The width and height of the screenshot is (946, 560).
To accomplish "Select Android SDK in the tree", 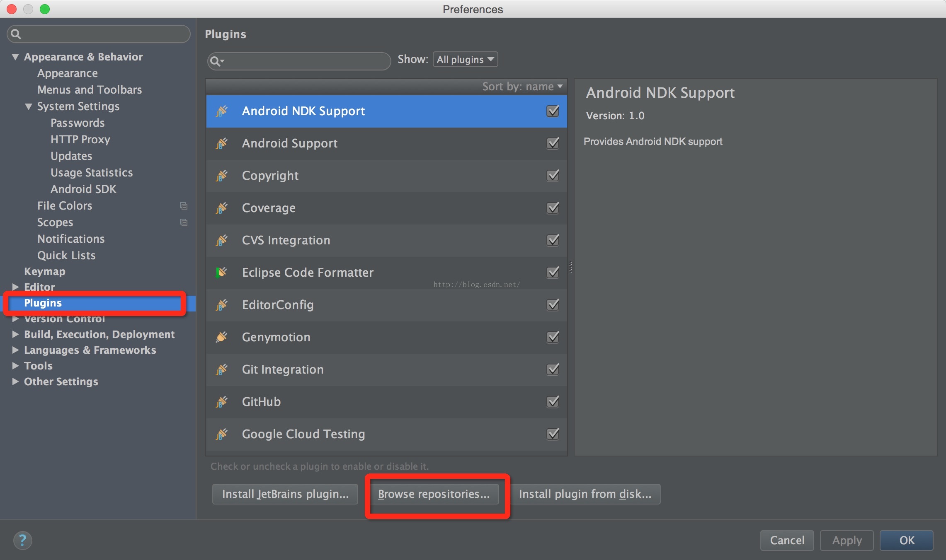I will (83, 189).
